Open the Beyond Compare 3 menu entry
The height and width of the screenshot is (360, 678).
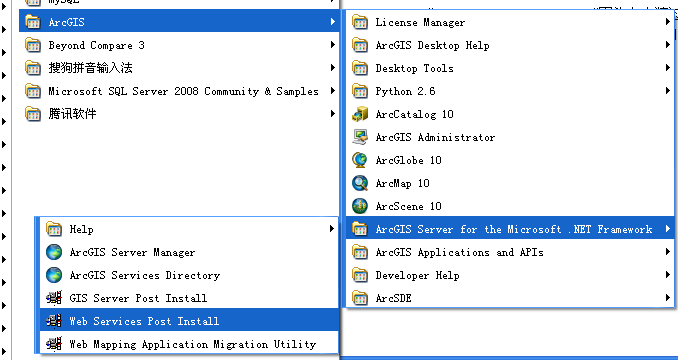pos(179,45)
